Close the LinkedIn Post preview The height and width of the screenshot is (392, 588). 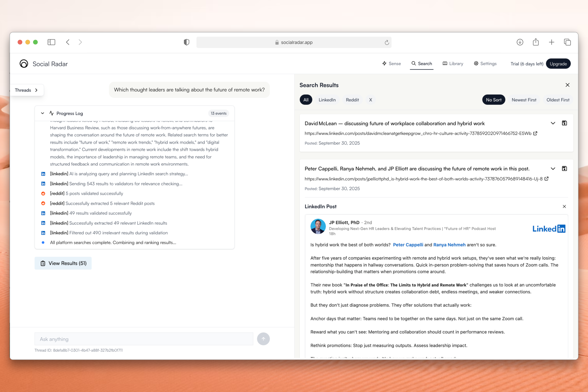point(564,207)
